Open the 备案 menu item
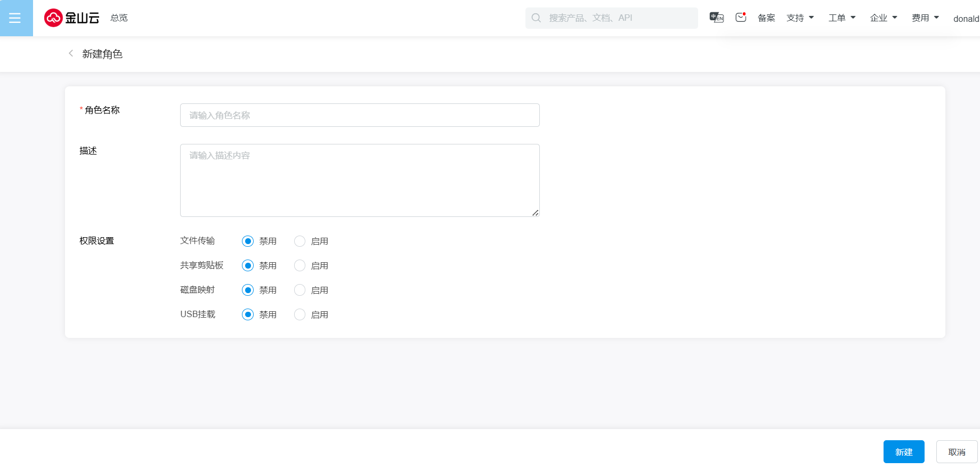 766,18
